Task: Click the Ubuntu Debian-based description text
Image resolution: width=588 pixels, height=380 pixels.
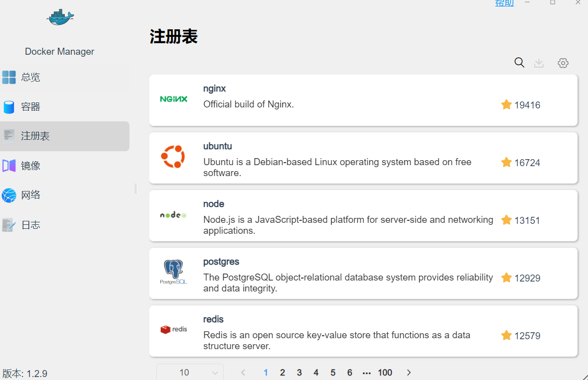Action: click(x=338, y=168)
